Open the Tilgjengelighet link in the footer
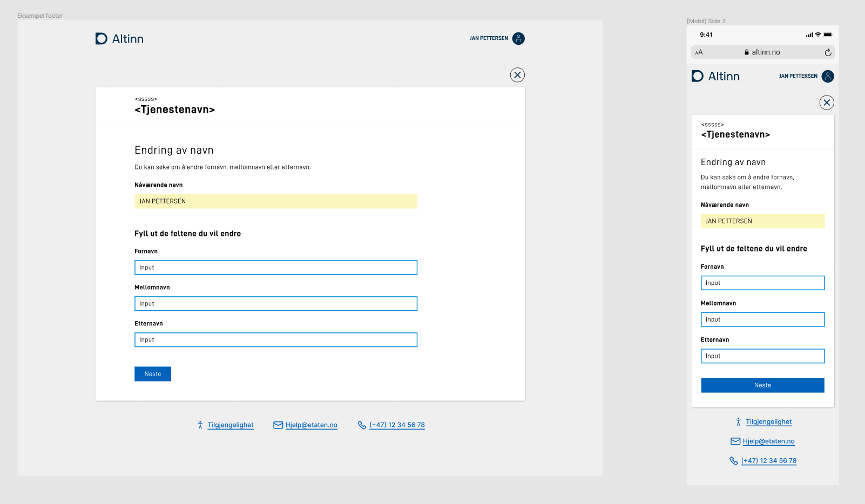This screenshot has height=504, width=865. click(229, 425)
